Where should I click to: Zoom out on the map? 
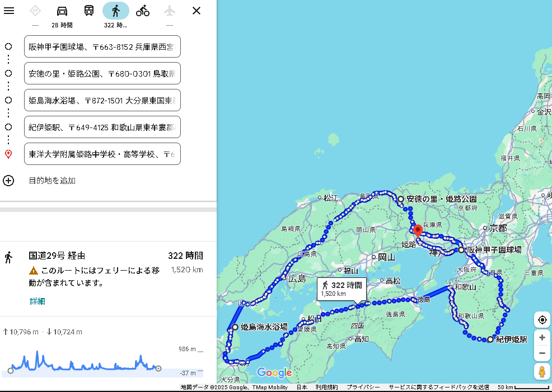[x=542, y=353]
